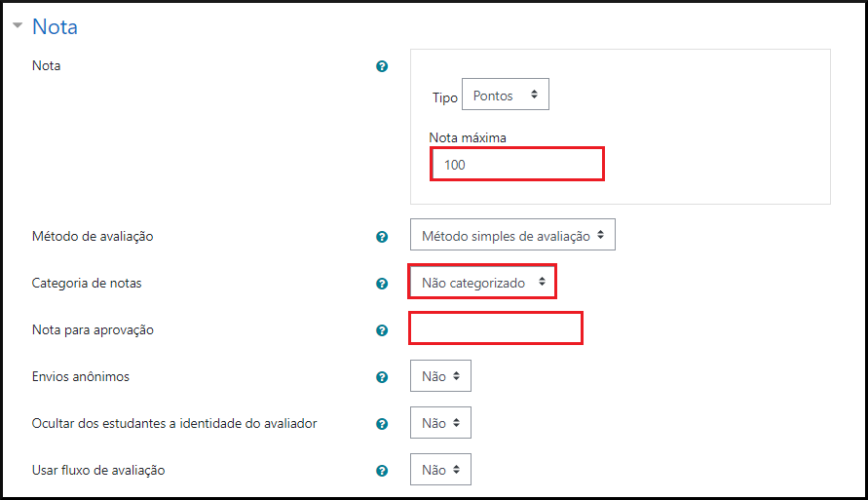Open the Tipo dropdown showing Pontos

(x=505, y=96)
